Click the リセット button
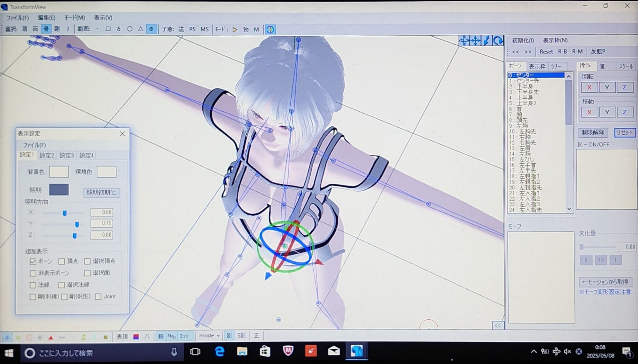This screenshot has height=364, width=638. (625, 132)
